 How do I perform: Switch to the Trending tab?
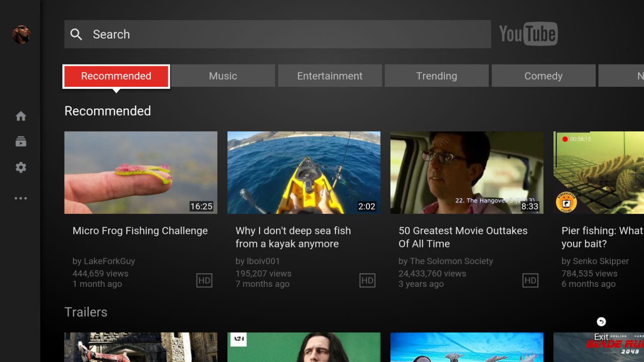(436, 76)
